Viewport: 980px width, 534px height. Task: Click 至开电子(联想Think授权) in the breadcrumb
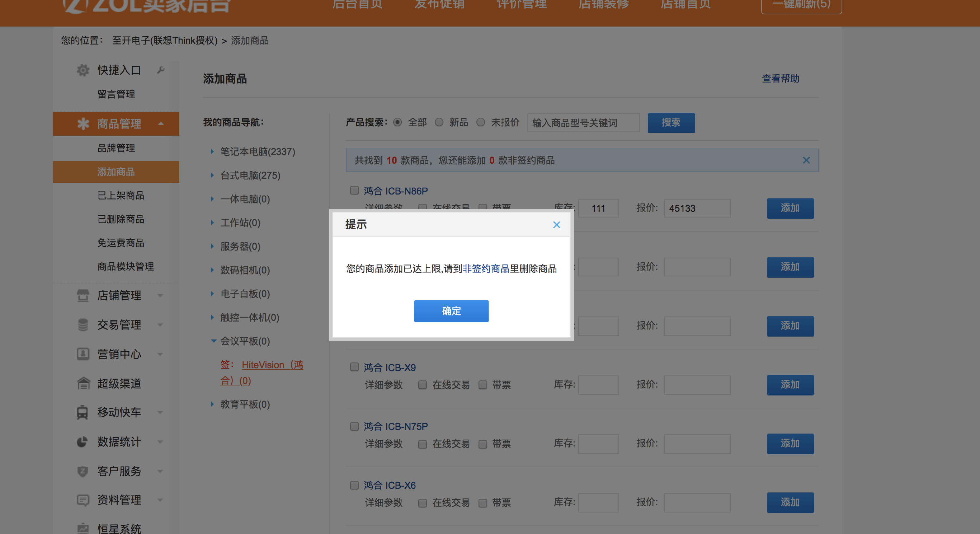pyautogui.click(x=165, y=40)
